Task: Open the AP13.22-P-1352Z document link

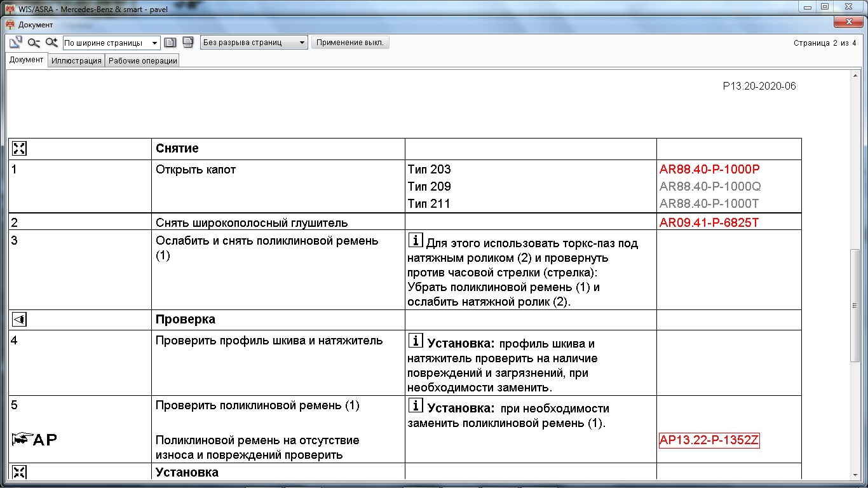Action: [x=709, y=441]
